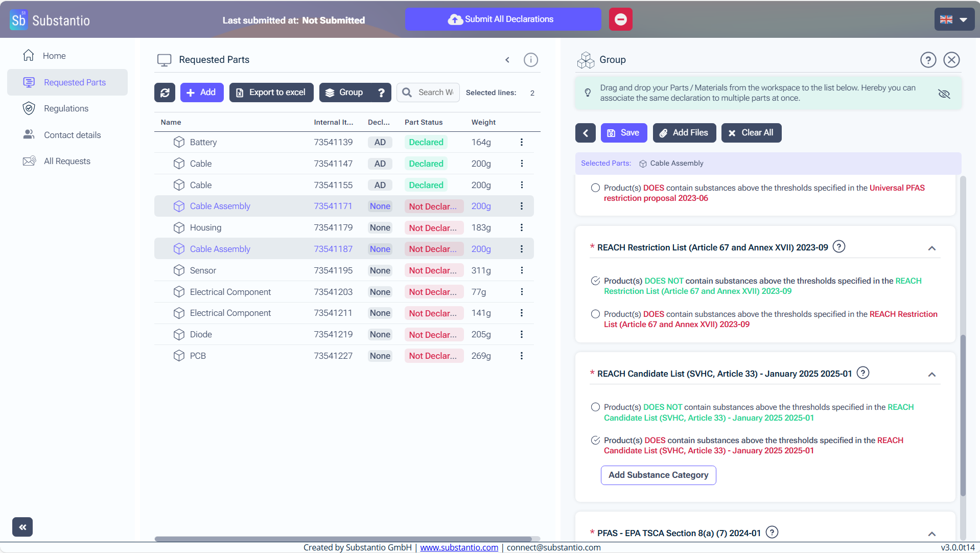Collapse the sidebar with double-arrow button
Image resolution: width=980 pixels, height=553 pixels.
[x=22, y=527]
